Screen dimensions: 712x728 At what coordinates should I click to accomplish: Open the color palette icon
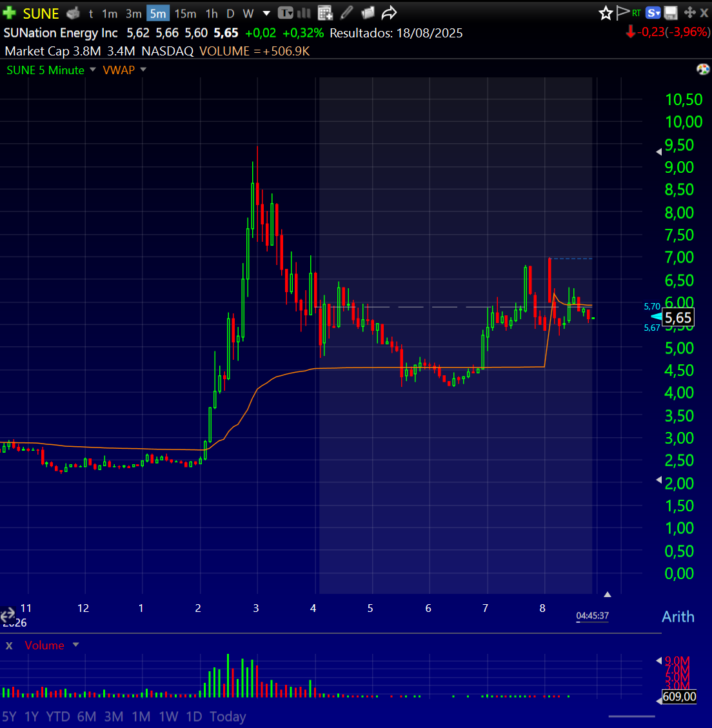point(703,70)
